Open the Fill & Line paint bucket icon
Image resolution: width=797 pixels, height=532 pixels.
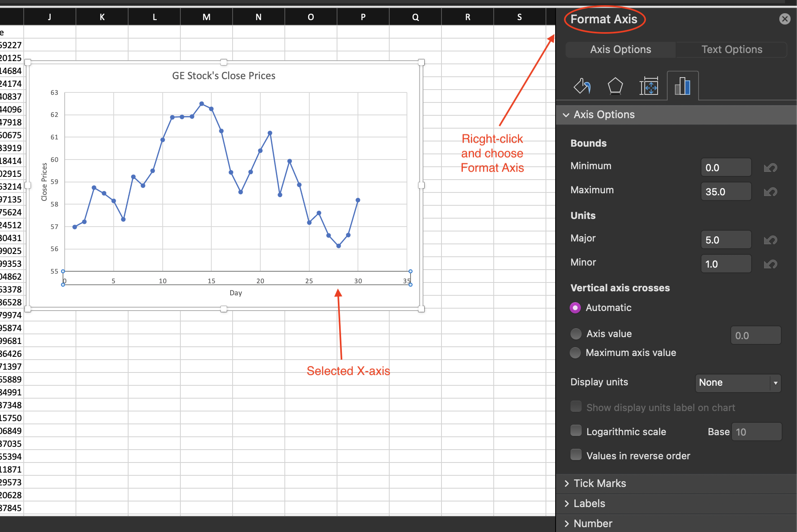tap(582, 86)
